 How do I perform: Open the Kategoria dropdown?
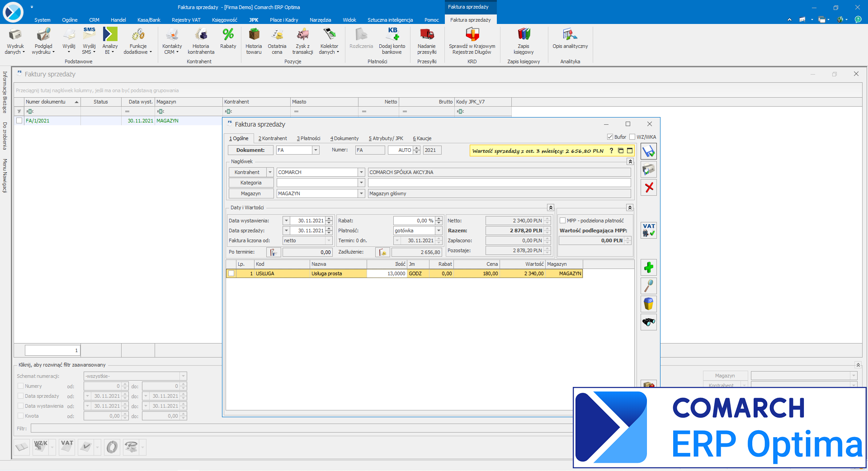click(361, 183)
